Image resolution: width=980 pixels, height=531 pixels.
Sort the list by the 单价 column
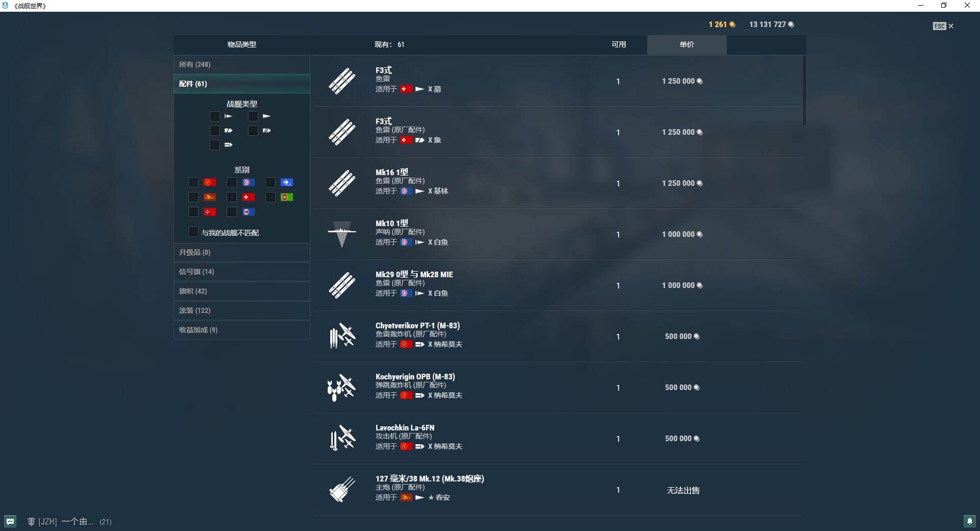(x=687, y=44)
